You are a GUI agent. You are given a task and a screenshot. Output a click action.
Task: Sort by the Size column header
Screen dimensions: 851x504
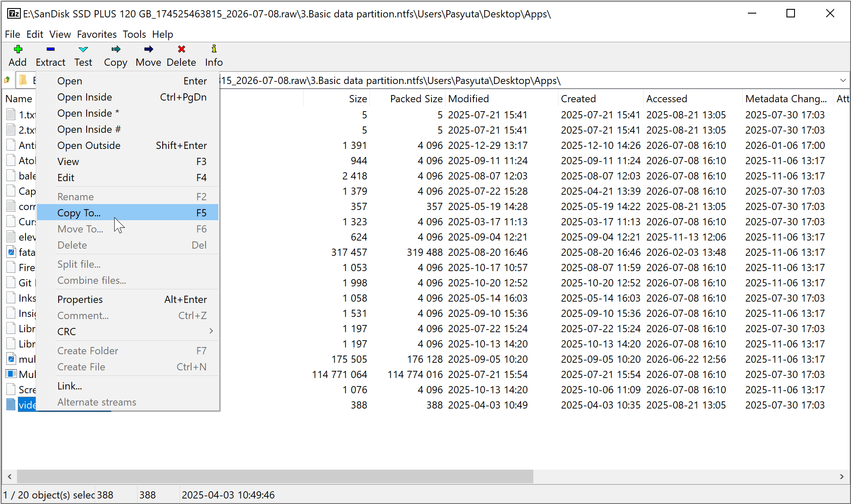pos(358,98)
